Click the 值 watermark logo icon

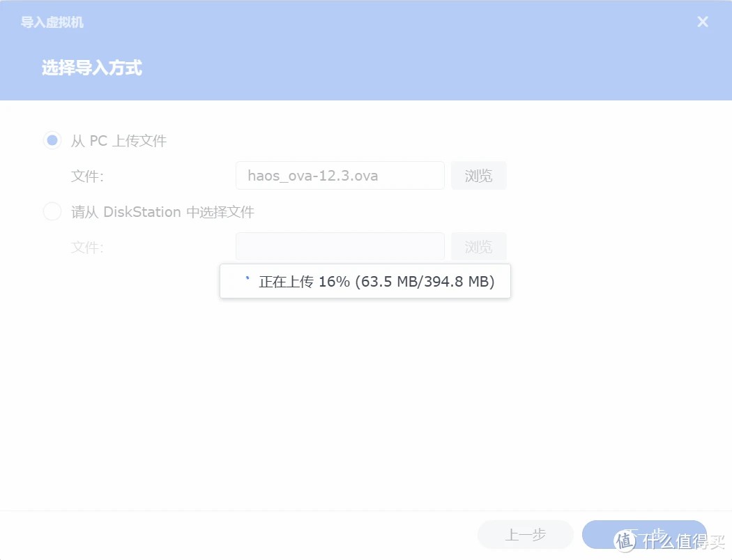[x=625, y=541]
